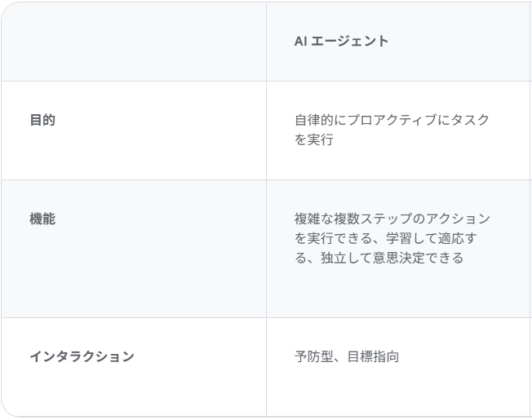Select the 目的 row label
This screenshot has height=420, width=532.
click(x=42, y=120)
